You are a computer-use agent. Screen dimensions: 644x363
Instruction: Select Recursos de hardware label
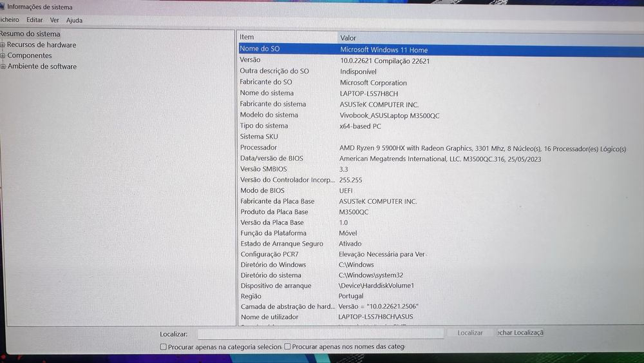pyautogui.click(x=41, y=44)
